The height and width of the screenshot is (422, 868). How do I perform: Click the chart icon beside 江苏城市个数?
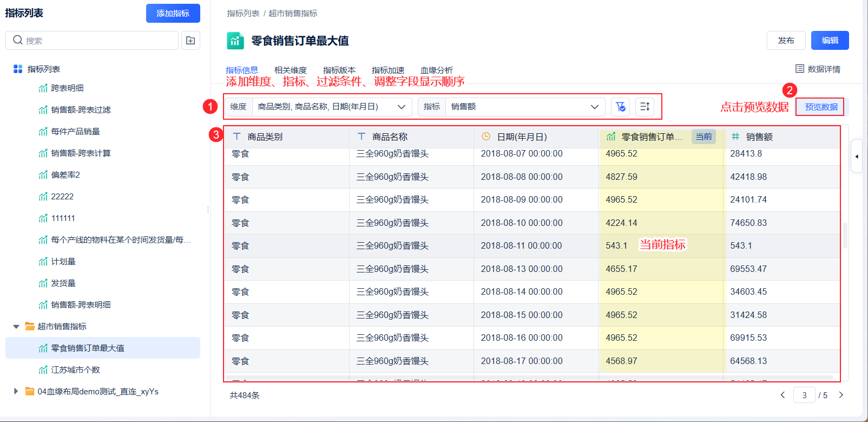pyautogui.click(x=43, y=370)
